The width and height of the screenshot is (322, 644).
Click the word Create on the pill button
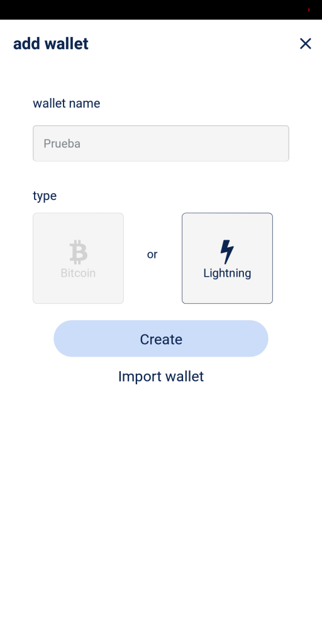point(161,339)
